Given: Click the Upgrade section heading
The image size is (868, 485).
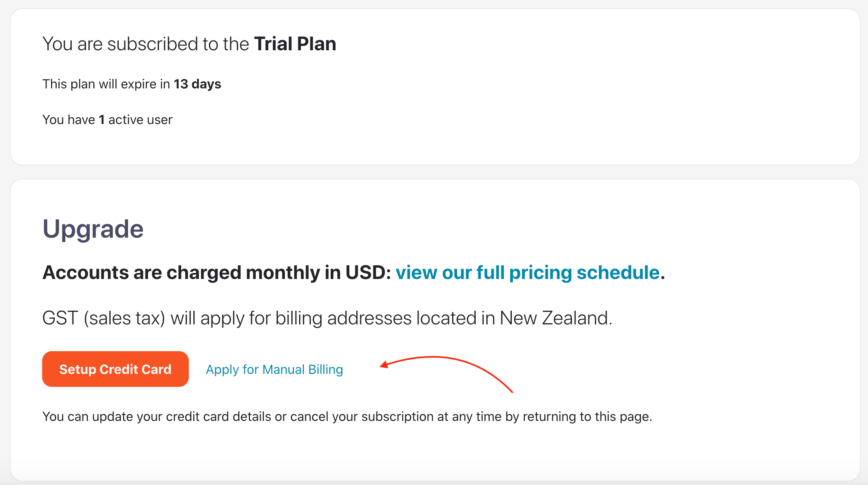Looking at the screenshot, I should click(93, 229).
